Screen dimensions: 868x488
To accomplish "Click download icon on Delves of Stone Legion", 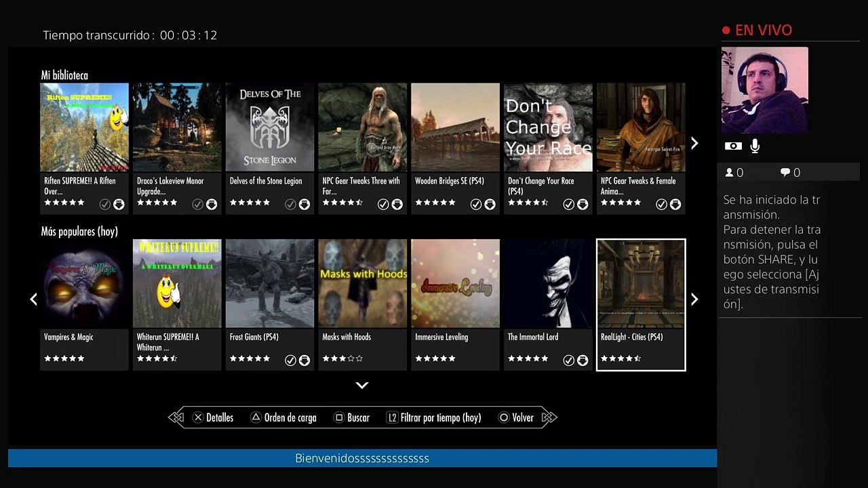I will click(x=304, y=204).
